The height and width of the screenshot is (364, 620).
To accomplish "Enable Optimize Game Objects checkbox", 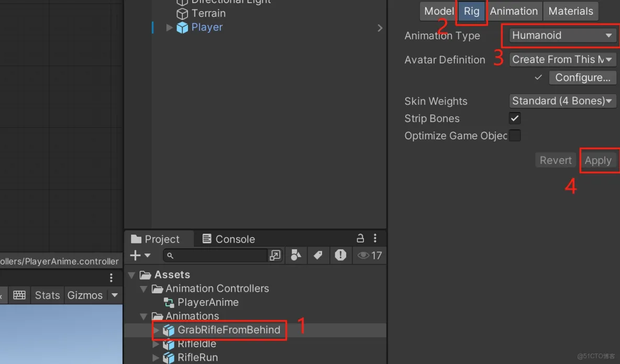I will point(514,135).
